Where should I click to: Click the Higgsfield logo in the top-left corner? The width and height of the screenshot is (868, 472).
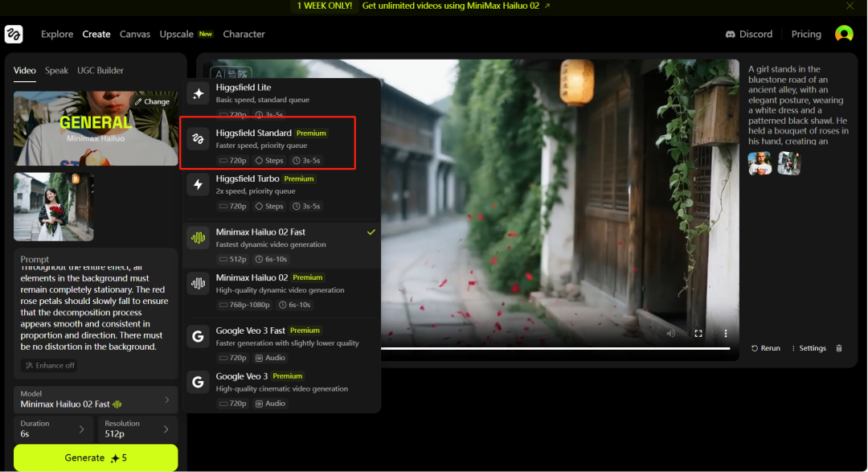(x=13, y=34)
